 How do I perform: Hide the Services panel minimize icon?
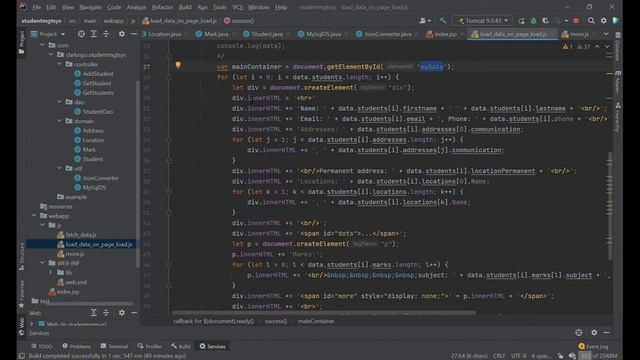[607, 333]
